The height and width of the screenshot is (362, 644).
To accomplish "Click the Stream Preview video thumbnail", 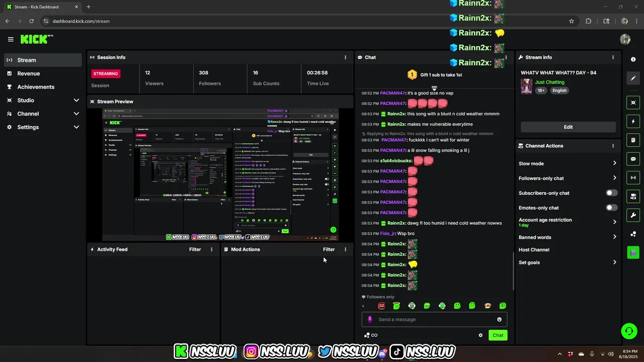I will click(x=220, y=174).
